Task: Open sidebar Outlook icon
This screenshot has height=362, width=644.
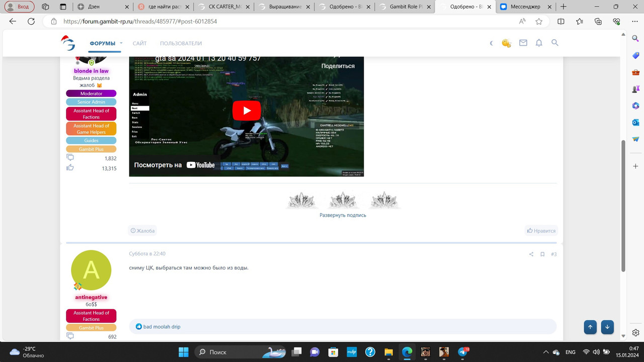Action: pyautogui.click(x=635, y=122)
